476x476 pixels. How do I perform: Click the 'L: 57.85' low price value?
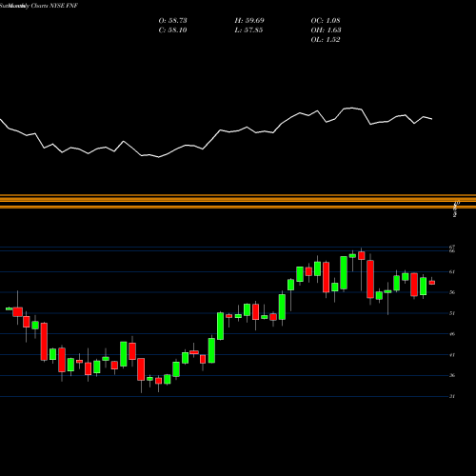tap(248, 30)
